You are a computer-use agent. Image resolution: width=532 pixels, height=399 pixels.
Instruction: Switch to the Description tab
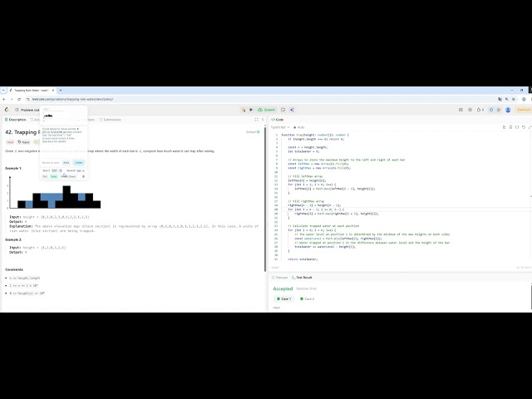(15, 120)
